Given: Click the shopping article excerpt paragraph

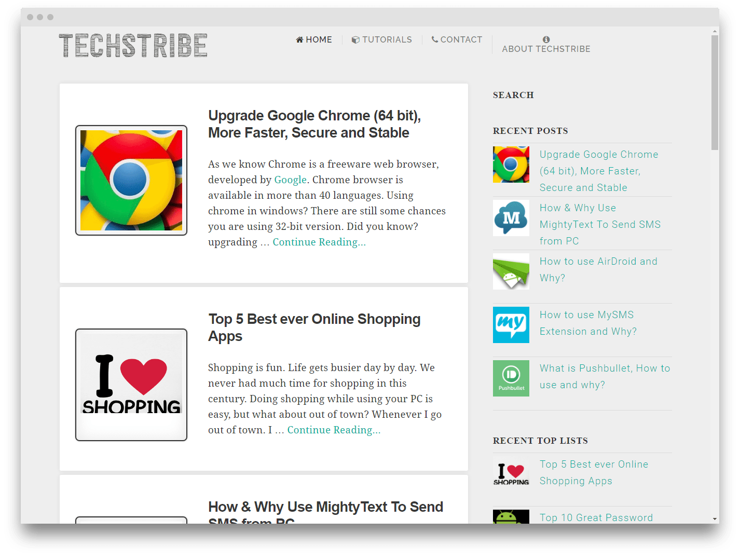Looking at the screenshot, I should [325, 399].
